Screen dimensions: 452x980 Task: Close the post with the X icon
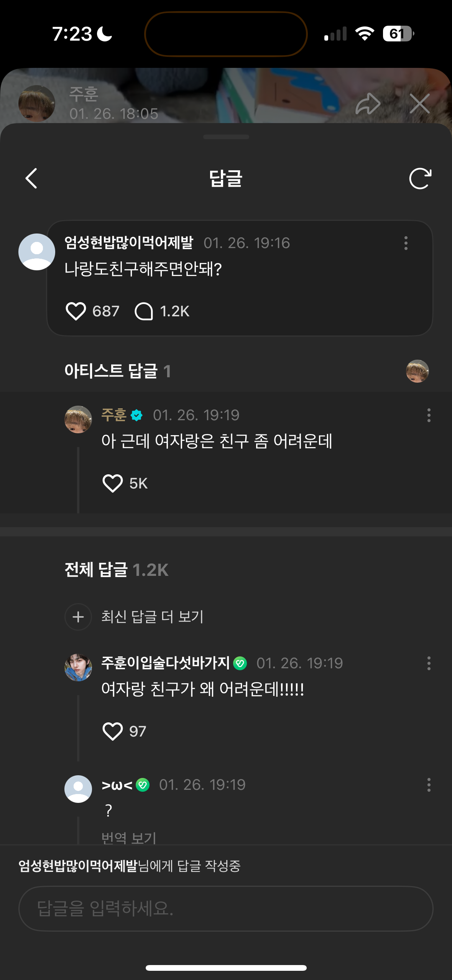(419, 104)
